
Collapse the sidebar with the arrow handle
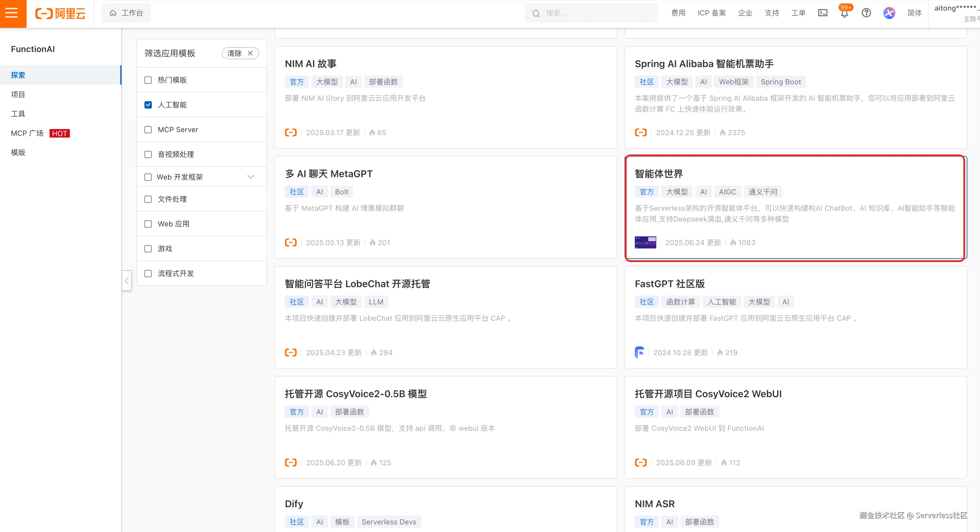coord(127,281)
